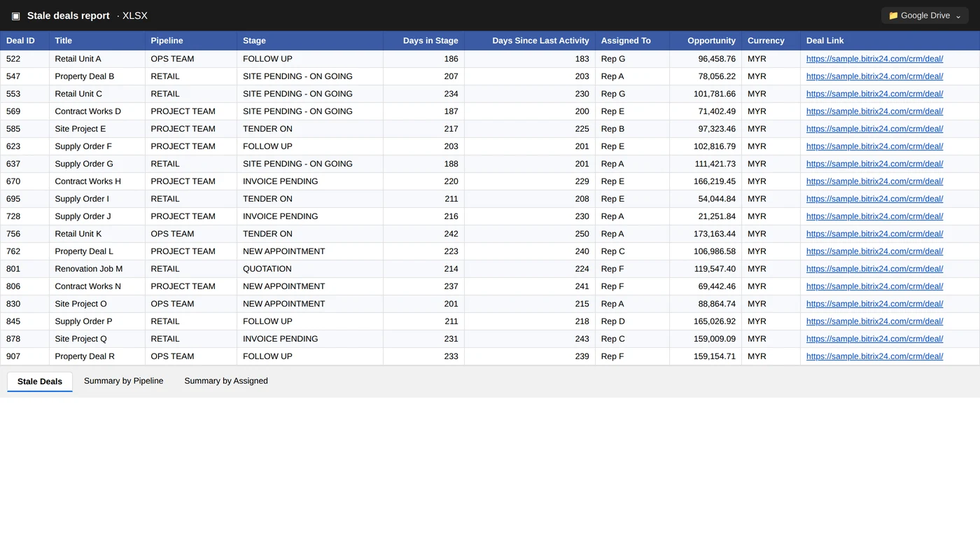Image resolution: width=980 pixels, height=560 pixels.
Task: Select the opportunity value '21,251.84'
Action: point(706,216)
